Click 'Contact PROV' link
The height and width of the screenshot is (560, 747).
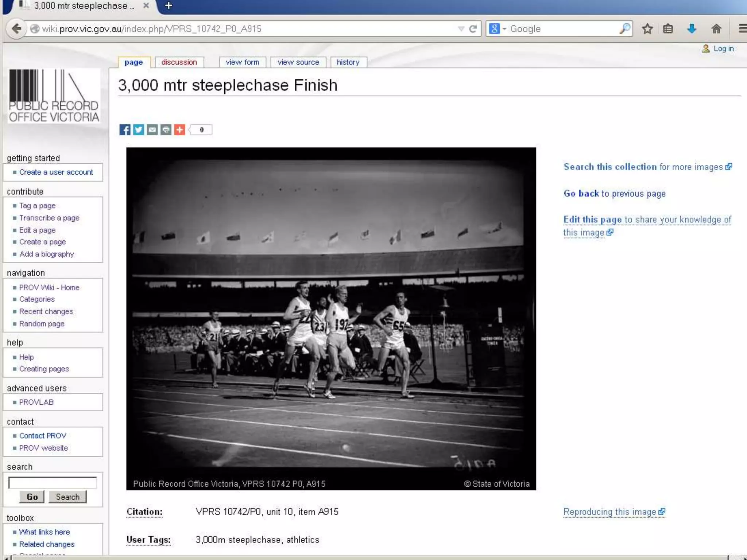pyautogui.click(x=43, y=436)
